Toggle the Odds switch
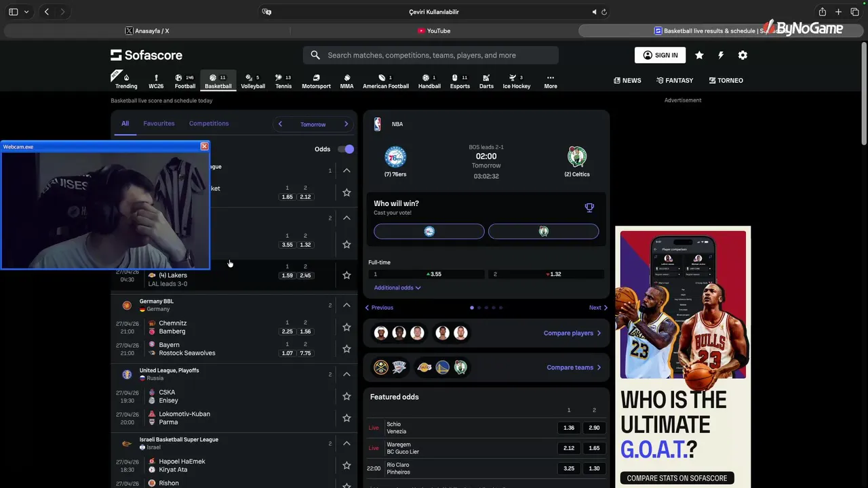Viewport: 868px width, 488px height. pyautogui.click(x=346, y=149)
